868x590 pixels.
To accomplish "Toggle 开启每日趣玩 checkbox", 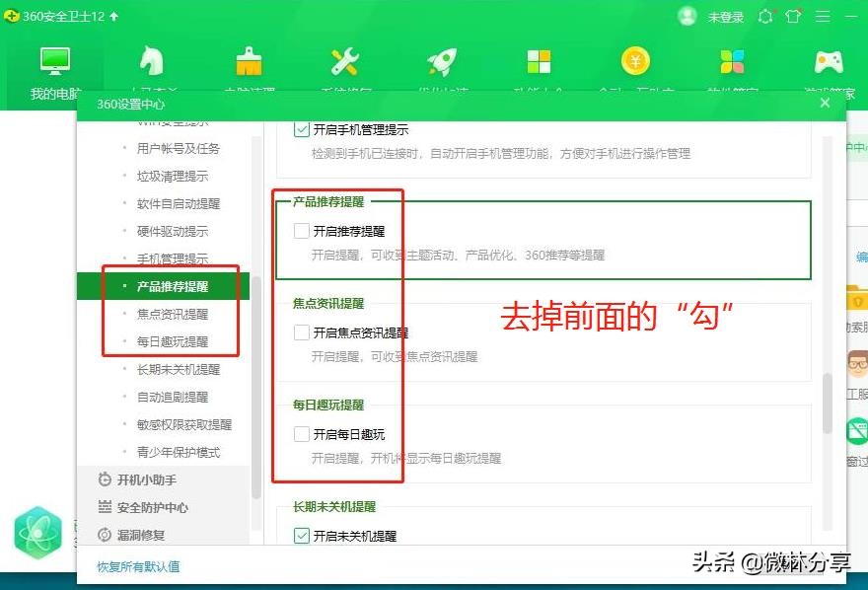I will click(x=302, y=434).
